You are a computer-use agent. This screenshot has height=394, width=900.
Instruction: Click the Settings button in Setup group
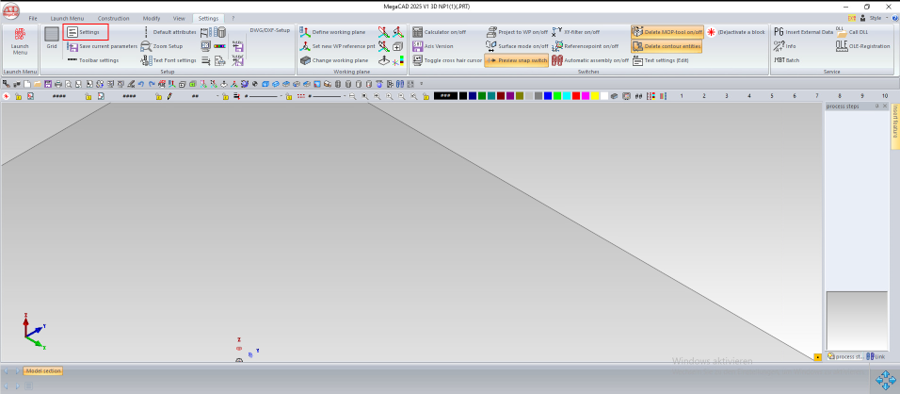[x=86, y=32]
